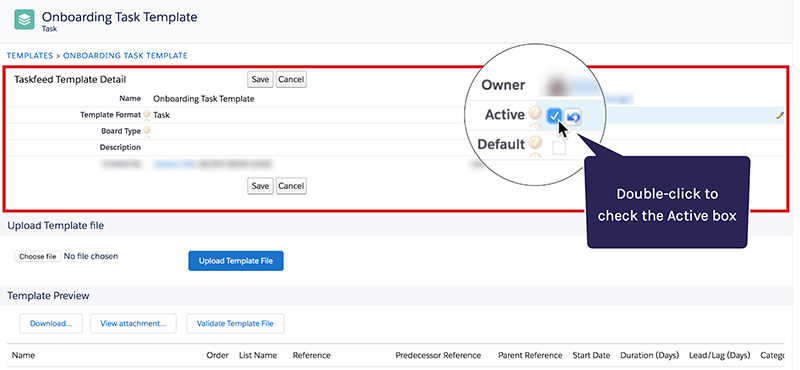Toggle the checked Active checkbox
800x370 pixels.
pyautogui.click(x=554, y=116)
